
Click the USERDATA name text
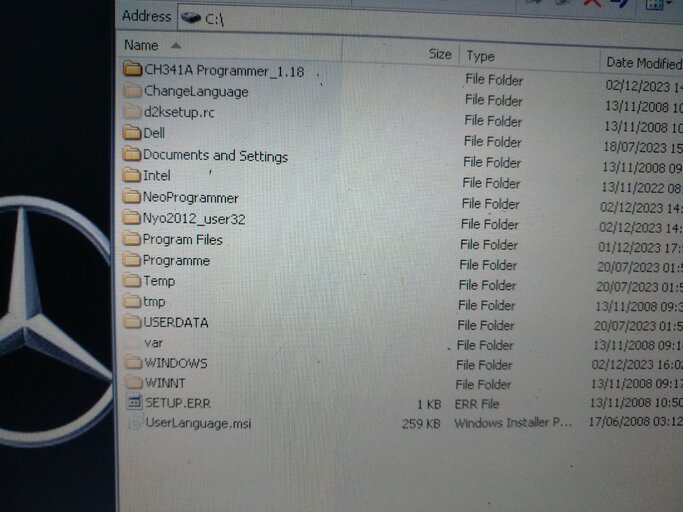point(176,322)
